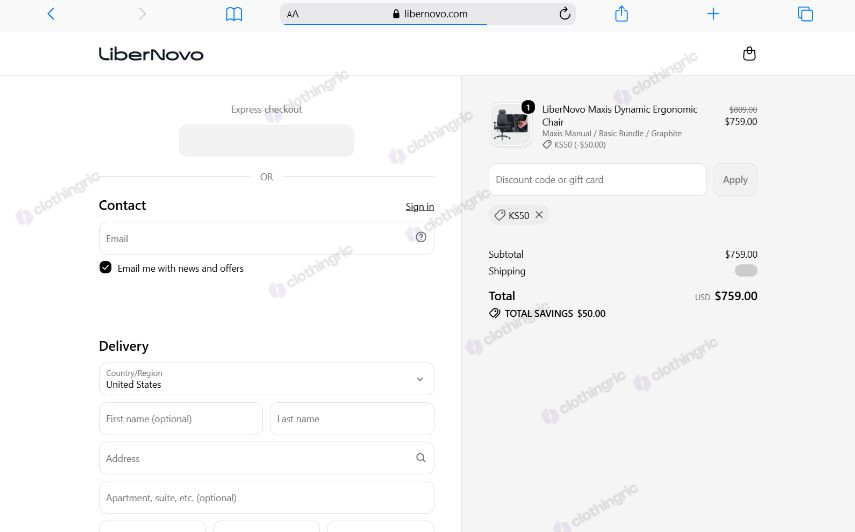Focus the Address input field
This screenshot has width=855, height=532.
pos(267,458)
